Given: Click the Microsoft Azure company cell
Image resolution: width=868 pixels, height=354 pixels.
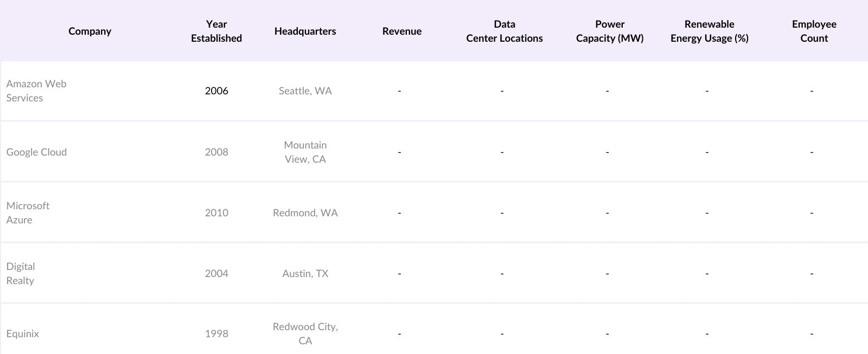Looking at the screenshot, I should (x=28, y=213).
